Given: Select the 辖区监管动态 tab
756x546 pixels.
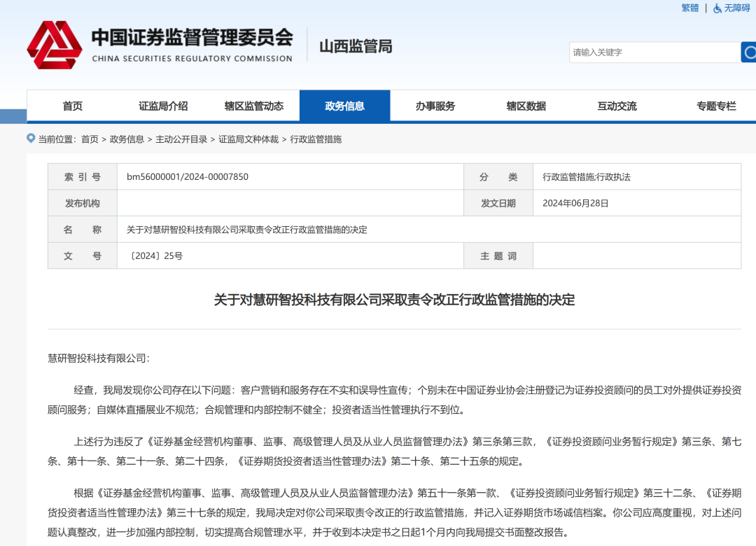Looking at the screenshot, I should point(253,106).
